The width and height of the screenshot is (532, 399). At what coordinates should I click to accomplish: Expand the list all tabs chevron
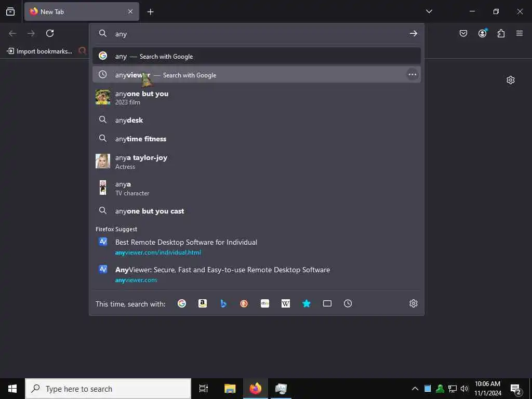coord(429,11)
